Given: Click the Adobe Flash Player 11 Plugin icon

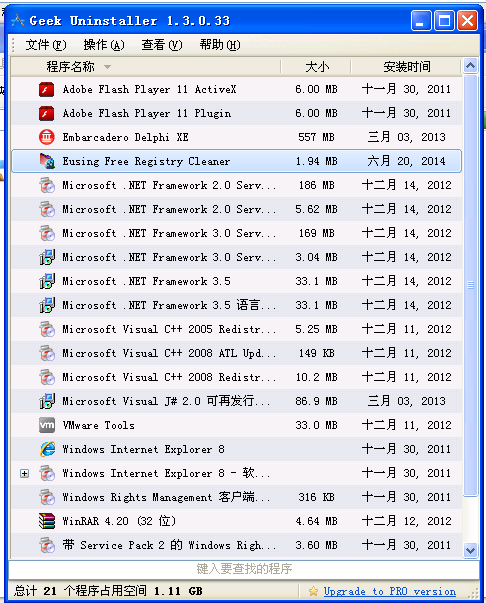Looking at the screenshot, I should click(47, 113).
